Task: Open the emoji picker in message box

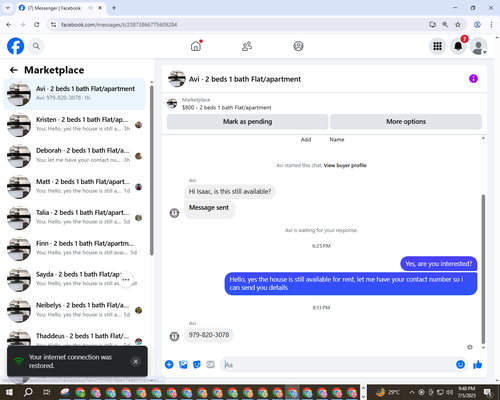Action: (x=460, y=365)
